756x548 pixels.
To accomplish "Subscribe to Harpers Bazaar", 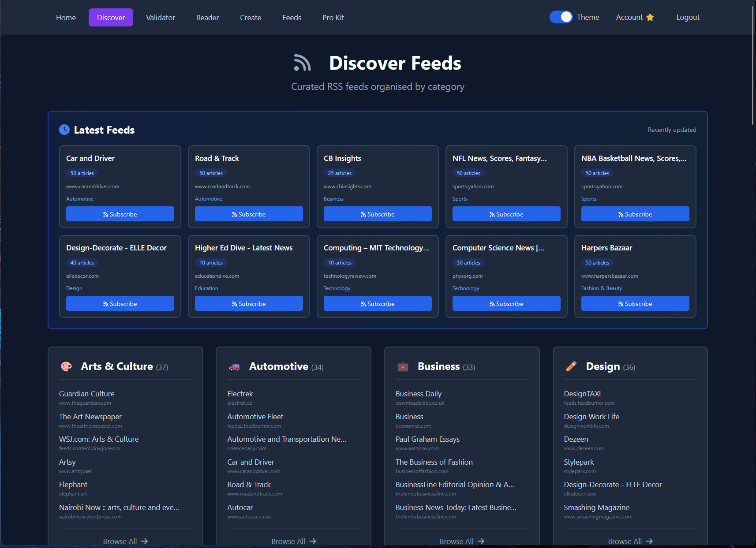I will [635, 303].
